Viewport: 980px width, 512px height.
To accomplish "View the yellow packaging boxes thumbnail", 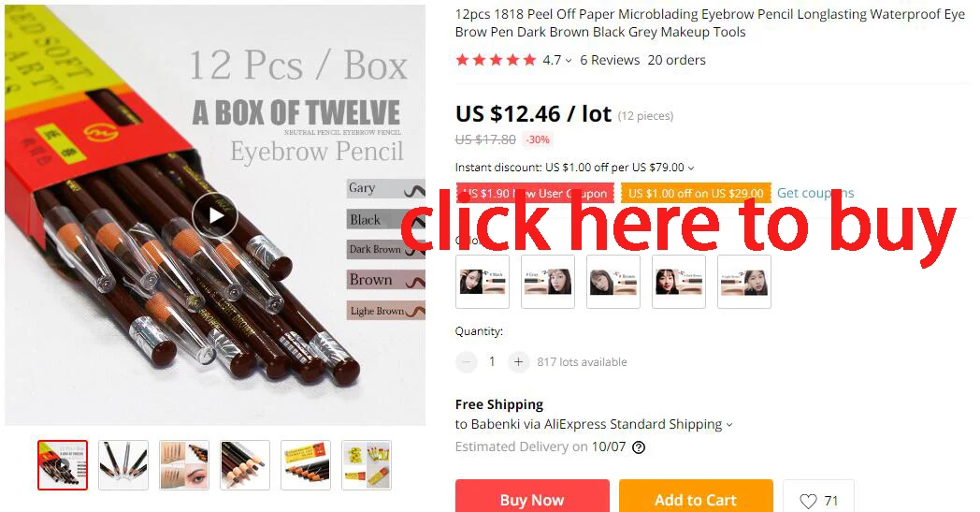I will click(367, 465).
